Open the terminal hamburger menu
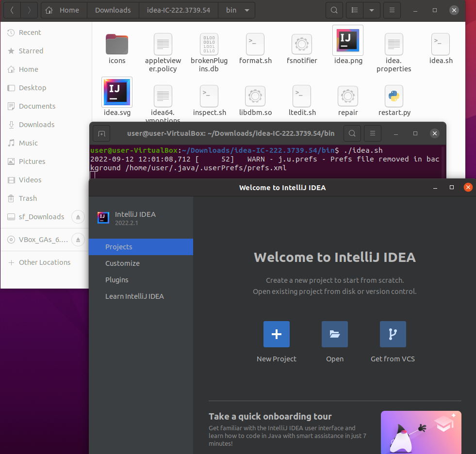Screen dimensions: 476x454 click(373, 133)
